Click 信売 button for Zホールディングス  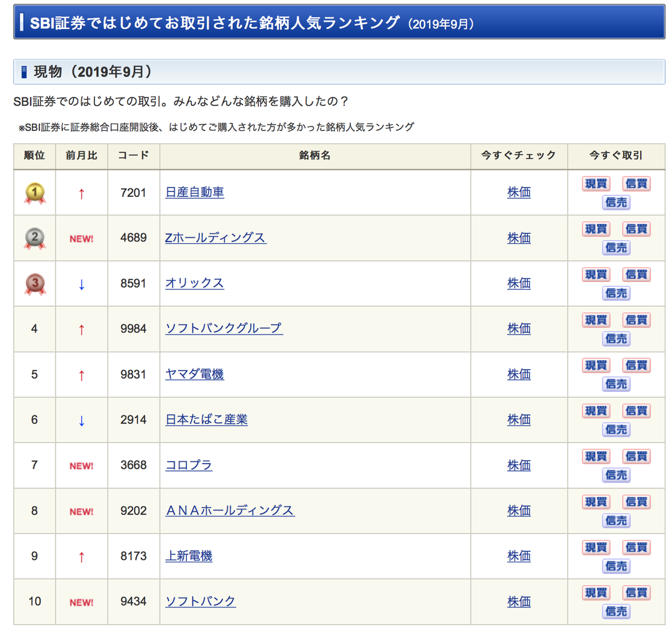tap(616, 248)
